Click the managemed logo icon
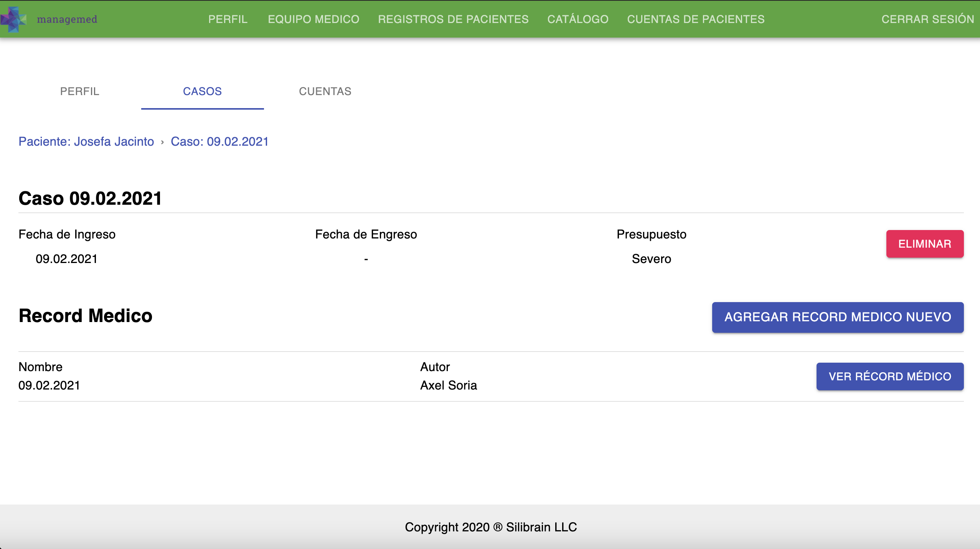This screenshot has width=980, height=549. (14, 19)
